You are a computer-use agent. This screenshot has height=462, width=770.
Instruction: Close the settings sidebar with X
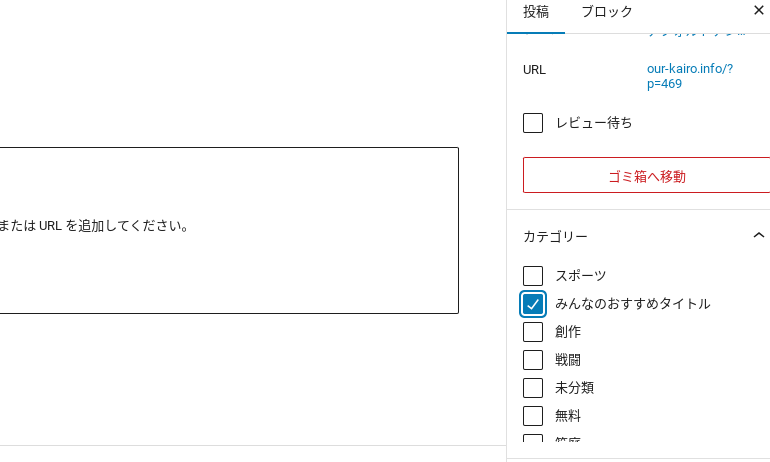758,11
